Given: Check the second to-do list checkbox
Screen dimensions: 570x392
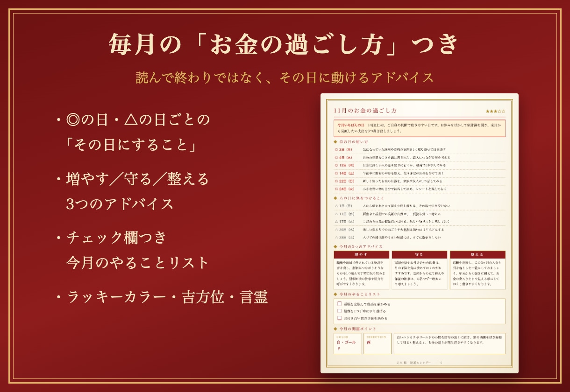Looking at the screenshot, I should click(x=340, y=311).
